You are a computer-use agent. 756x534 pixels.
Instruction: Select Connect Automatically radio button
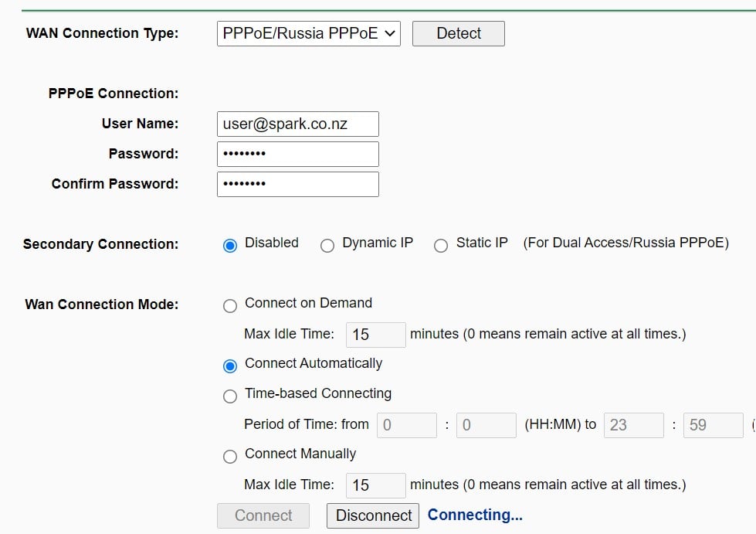tap(230, 366)
